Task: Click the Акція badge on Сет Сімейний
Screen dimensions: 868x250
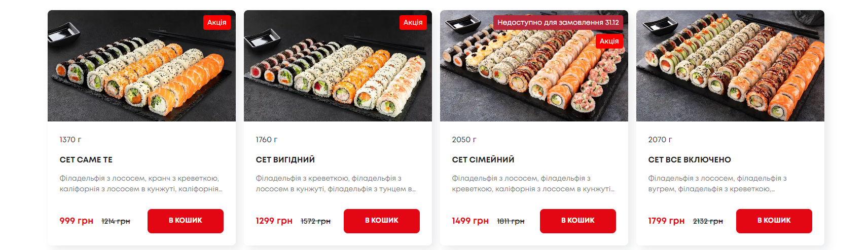Action: point(609,41)
